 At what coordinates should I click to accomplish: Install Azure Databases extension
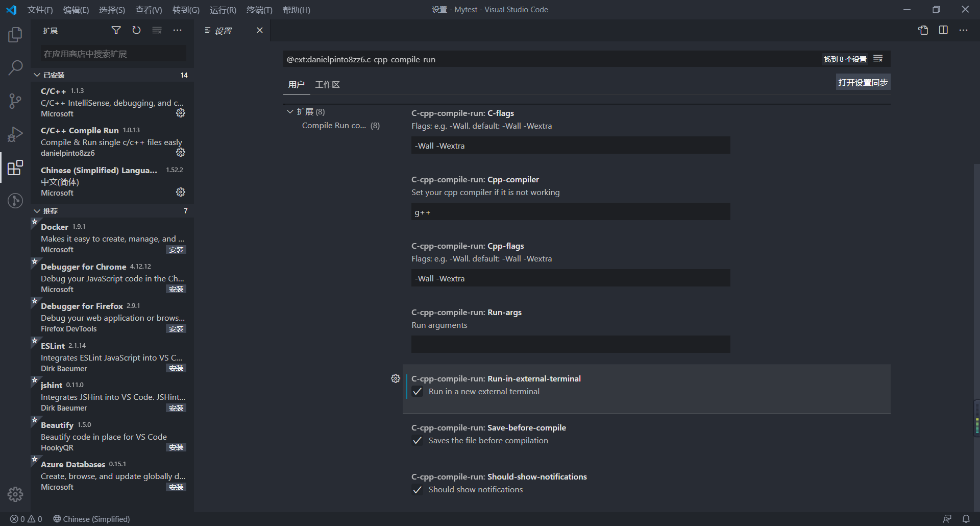click(176, 487)
